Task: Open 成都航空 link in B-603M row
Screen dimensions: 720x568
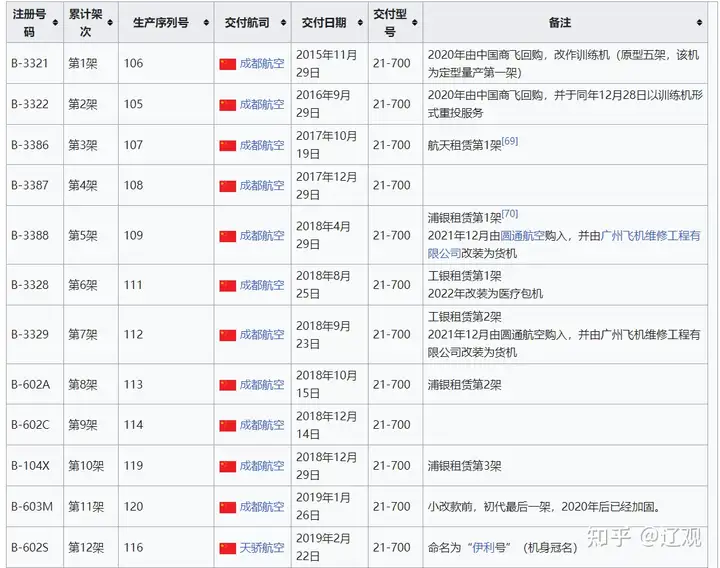Action: 262,507
